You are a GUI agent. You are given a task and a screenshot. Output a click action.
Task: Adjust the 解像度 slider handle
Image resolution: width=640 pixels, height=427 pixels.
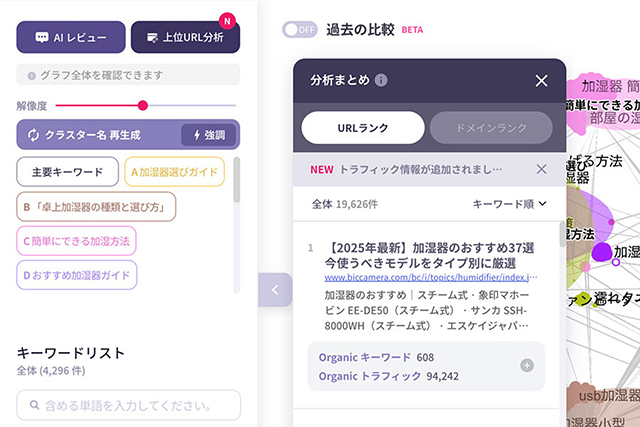coord(143,105)
